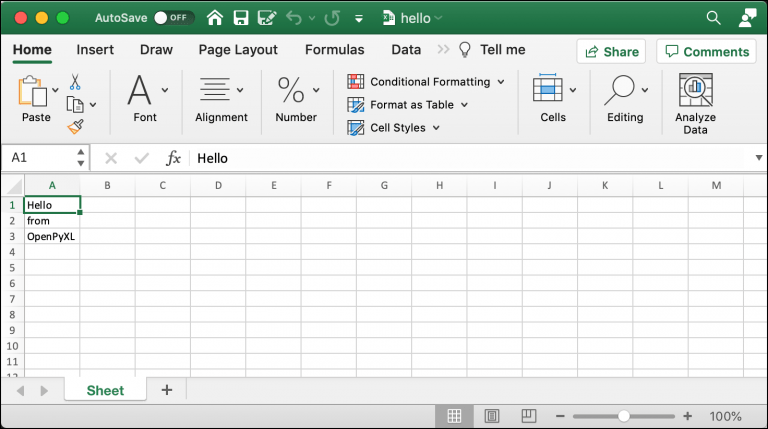Add a new sheet with plus button

(x=167, y=390)
